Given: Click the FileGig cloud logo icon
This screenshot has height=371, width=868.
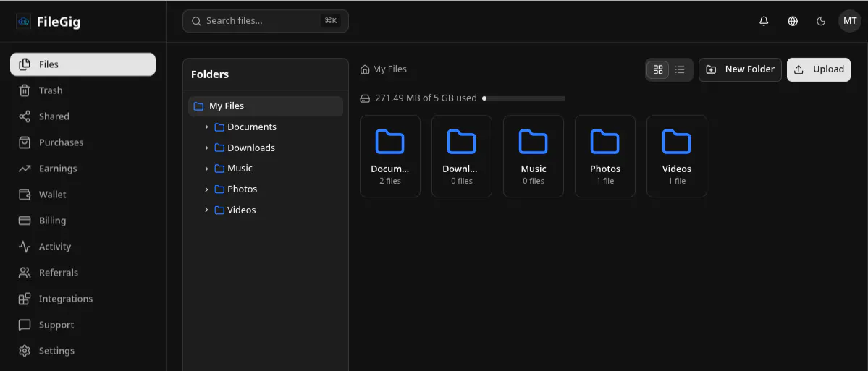Looking at the screenshot, I should pos(24,22).
